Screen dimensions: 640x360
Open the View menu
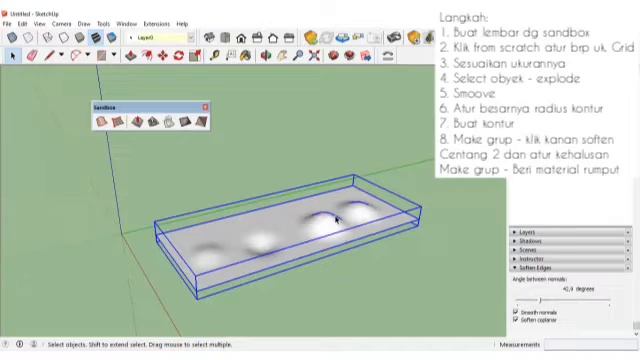[40, 24]
